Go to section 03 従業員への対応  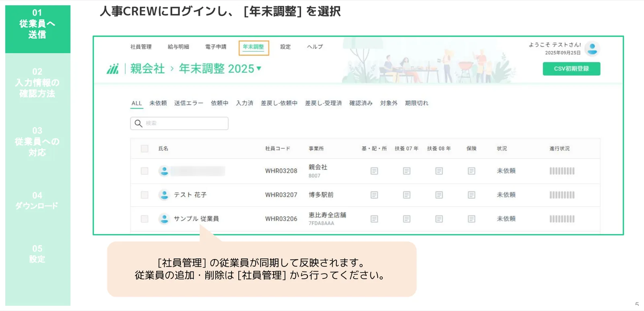click(37, 142)
